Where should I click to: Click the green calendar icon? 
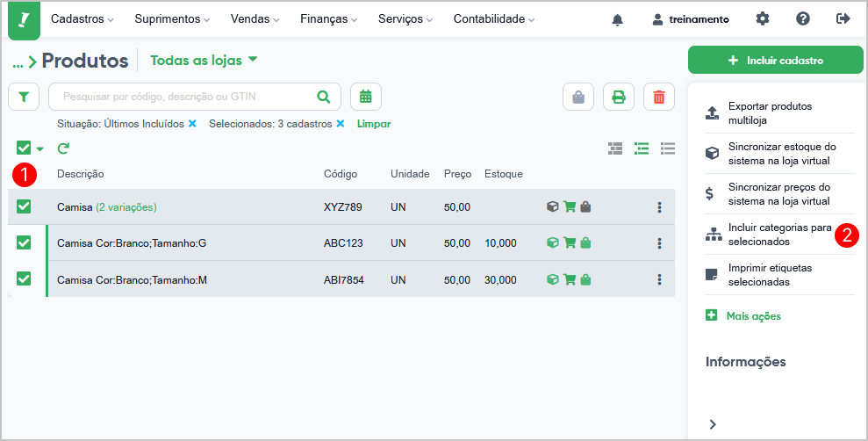pos(365,97)
